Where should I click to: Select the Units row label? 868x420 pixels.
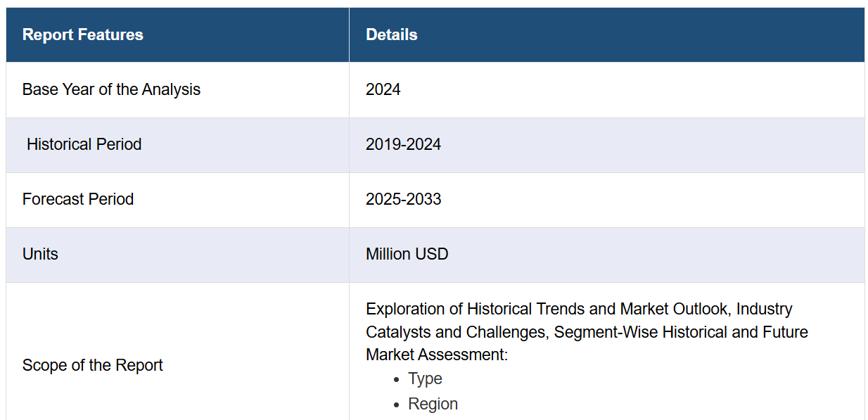click(40, 255)
